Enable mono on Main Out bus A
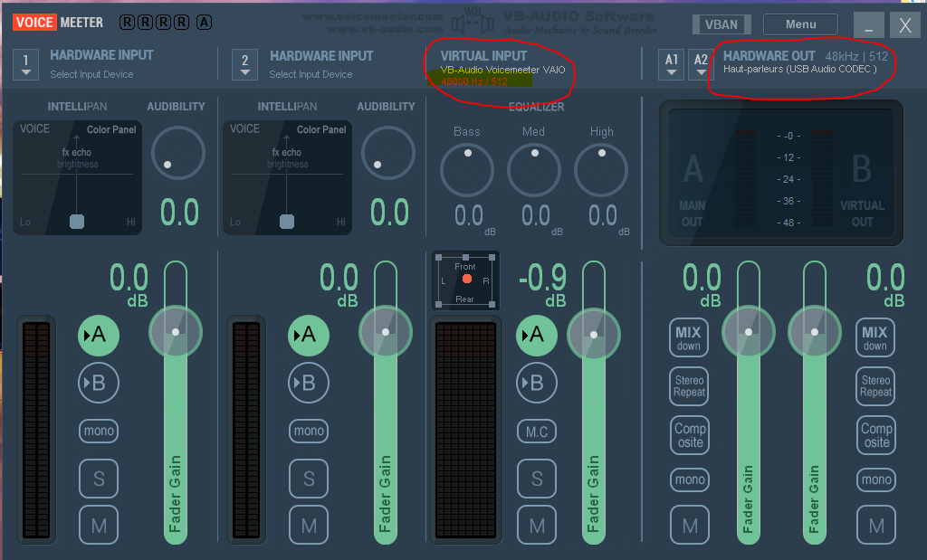Viewport: 927px width, 560px height. click(x=690, y=479)
